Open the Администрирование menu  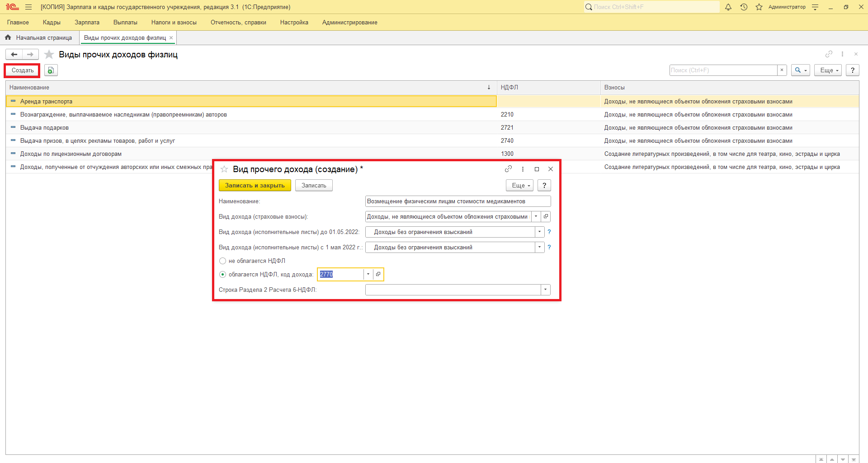pos(349,22)
